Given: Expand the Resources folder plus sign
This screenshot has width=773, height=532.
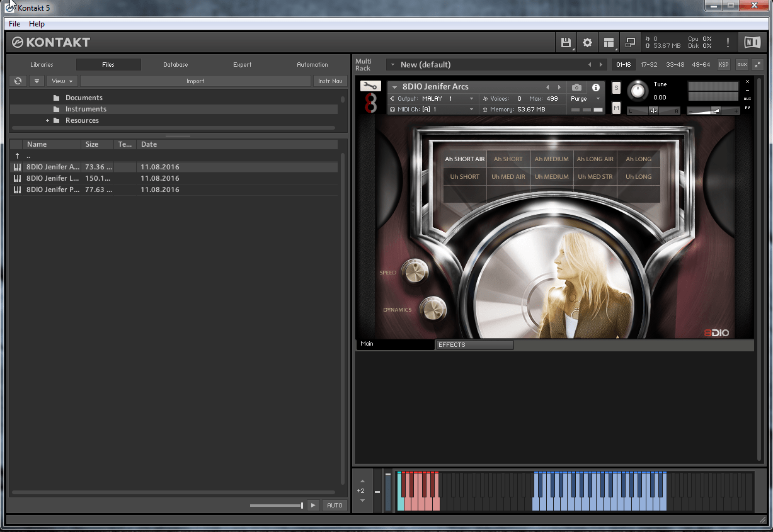Looking at the screenshot, I should tap(47, 120).
